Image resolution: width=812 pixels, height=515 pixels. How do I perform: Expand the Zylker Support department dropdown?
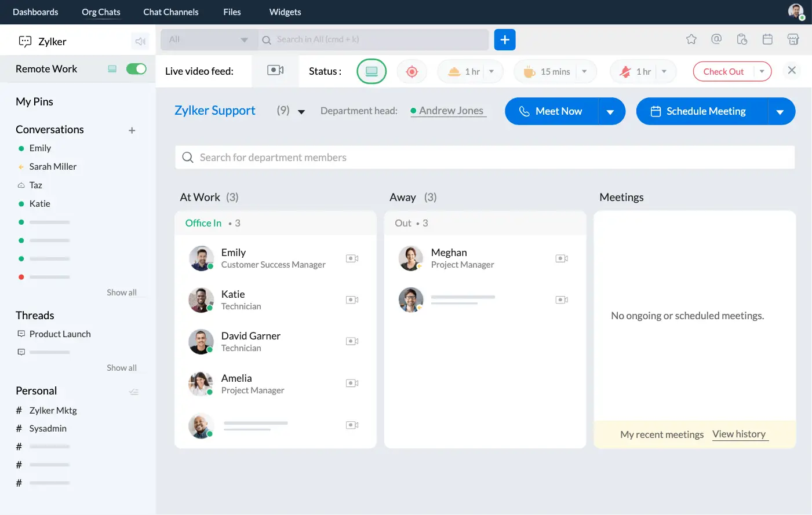tap(301, 112)
